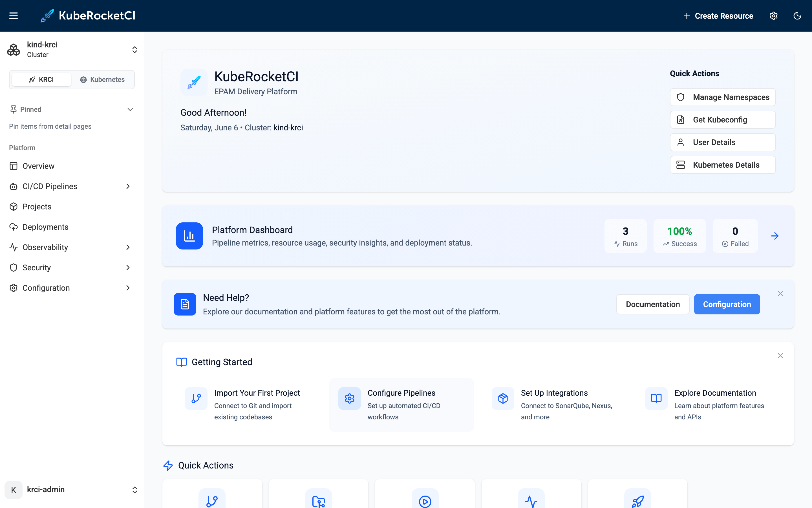Click Set Up Integrations package icon
812x508 pixels.
[x=503, y=398]
